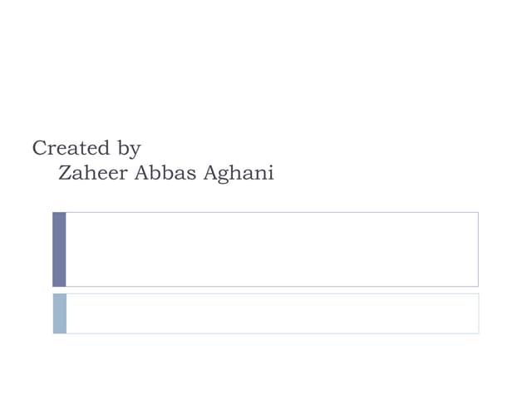Click the capital "Z" in "Zaheer"
The width and height of the screenshot is (532, 399).
(65, 173)
